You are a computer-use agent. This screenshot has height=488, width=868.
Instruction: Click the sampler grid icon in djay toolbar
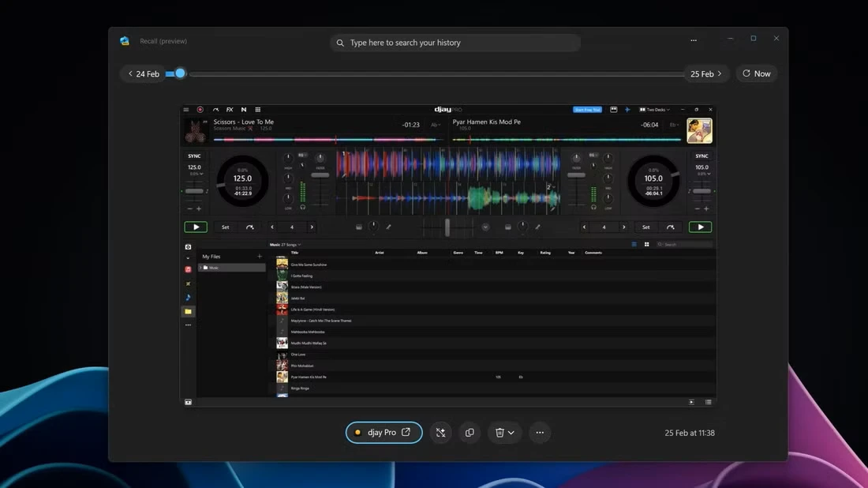[257, 110]
